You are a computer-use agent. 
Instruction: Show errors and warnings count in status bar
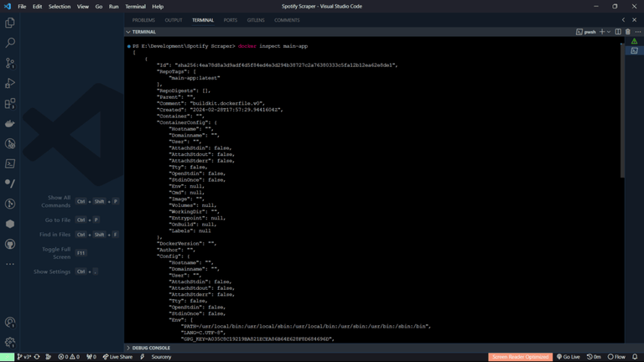(x=69, y=357)
